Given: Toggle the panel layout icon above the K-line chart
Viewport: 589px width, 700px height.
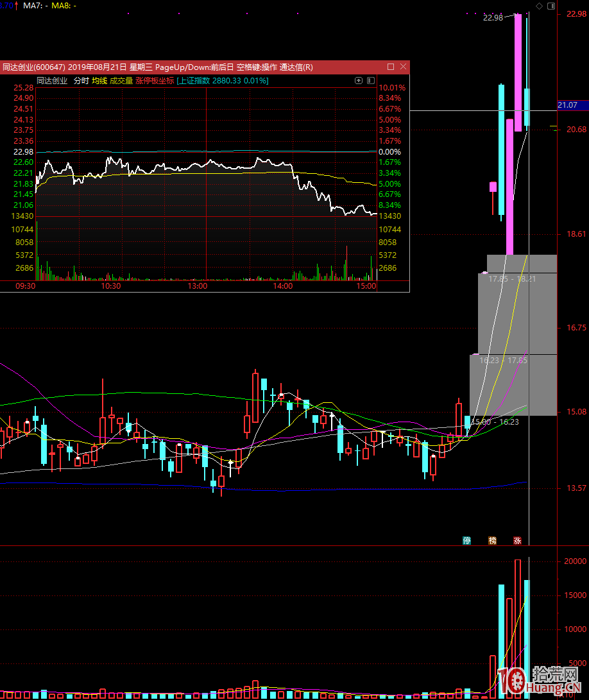Looking at the screenshot, I should [x=551, y=6].
